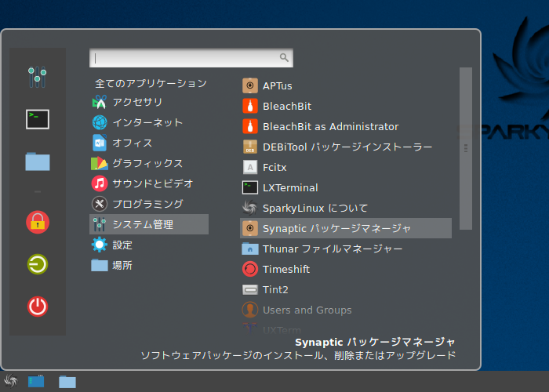The image size is (549, 392).
Task: Select the システム管理 category
Action: tap(149, 224)
